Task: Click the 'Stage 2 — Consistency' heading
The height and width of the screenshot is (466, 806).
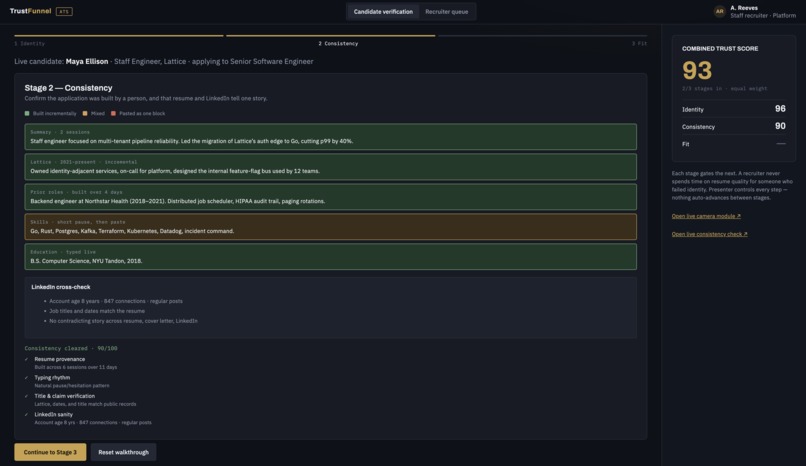Action: click(68, 88)
